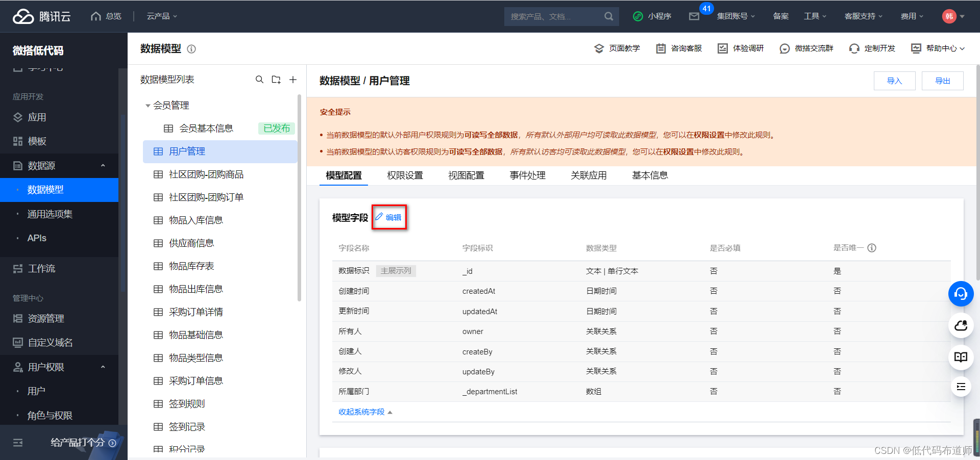Open the mail notifications icon
980x460 pixels.
click(694, 16)
